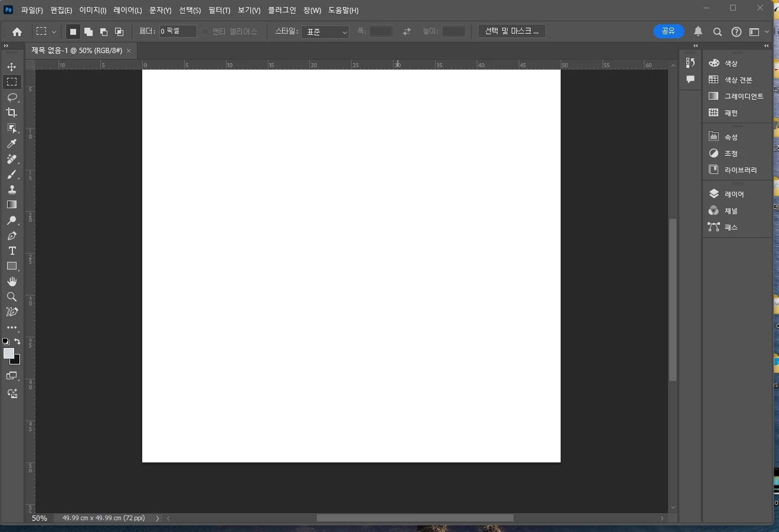Viewport: 779px width, 532px height.
Task: Click the foreground color swatch
Action: click(x=8, y=353)
